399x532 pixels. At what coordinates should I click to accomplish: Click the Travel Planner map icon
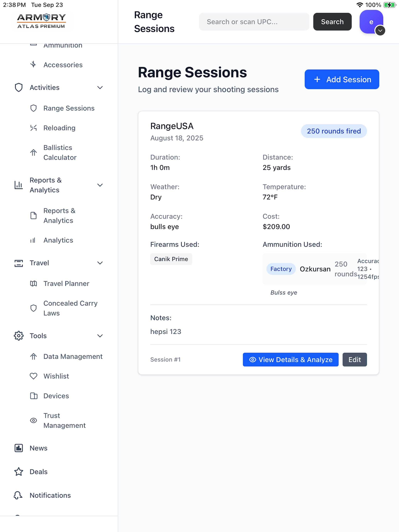point(33,284)
